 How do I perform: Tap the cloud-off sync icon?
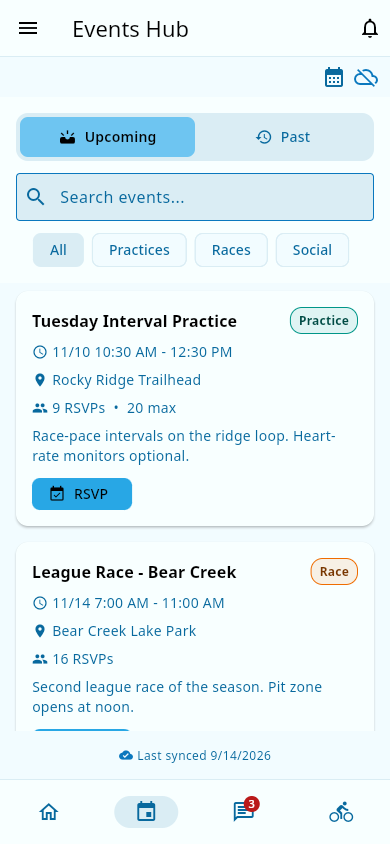366,78
